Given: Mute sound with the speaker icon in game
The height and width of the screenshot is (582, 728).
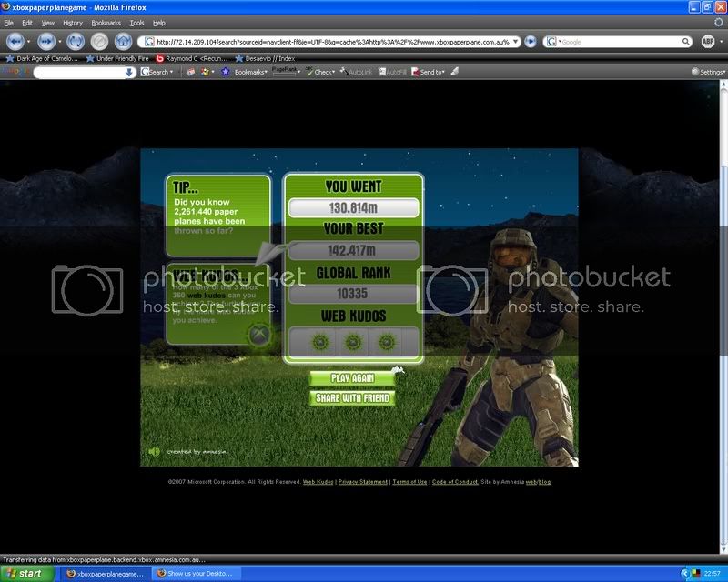Looking at the screenshot, I should click(154, 452).
